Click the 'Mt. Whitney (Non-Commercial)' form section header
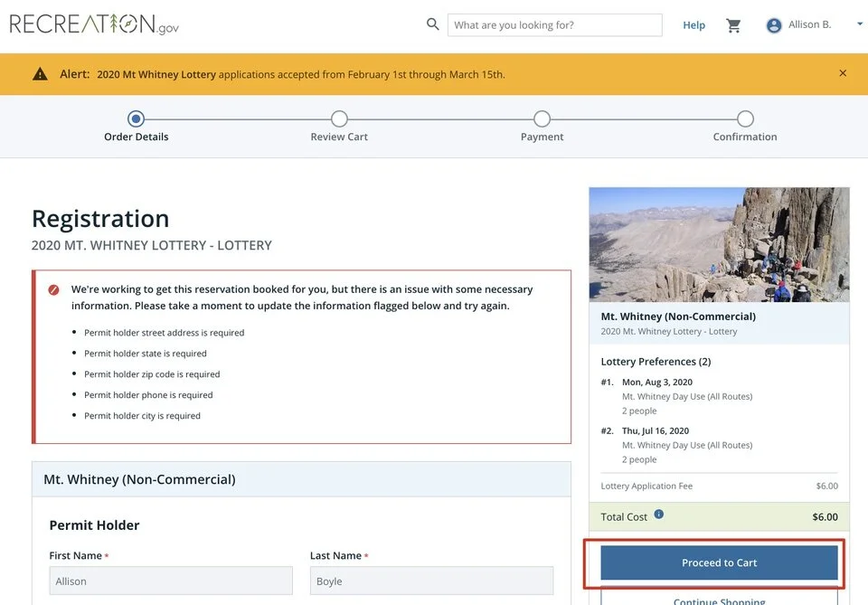Image resolution: width=868 pixels, height=605 pixels. coord(301,479)
